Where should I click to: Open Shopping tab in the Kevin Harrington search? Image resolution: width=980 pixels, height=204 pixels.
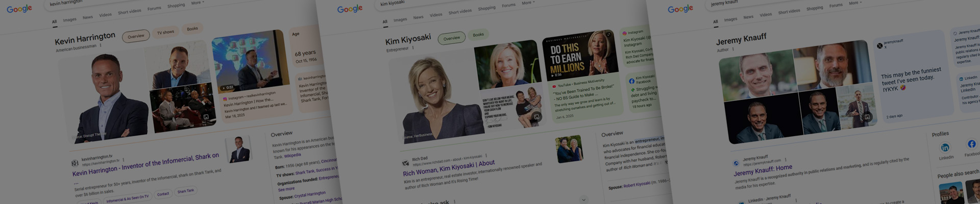(x=176, y=6)
